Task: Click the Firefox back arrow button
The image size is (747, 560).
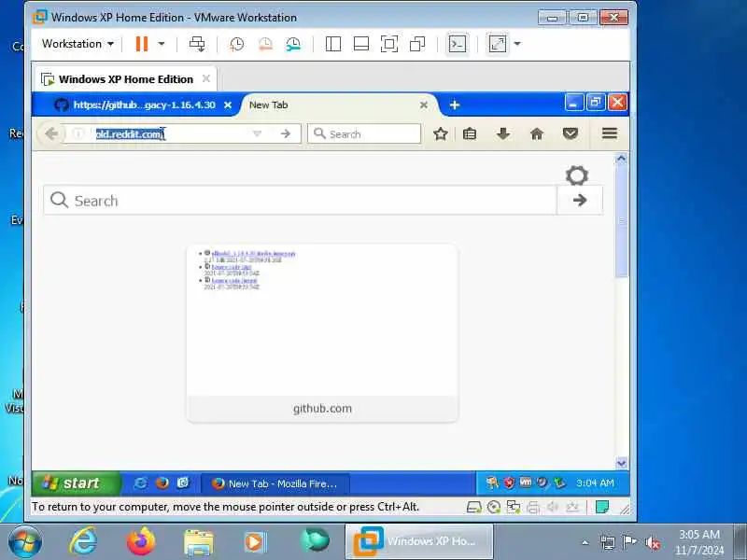Action: [51, 133]
